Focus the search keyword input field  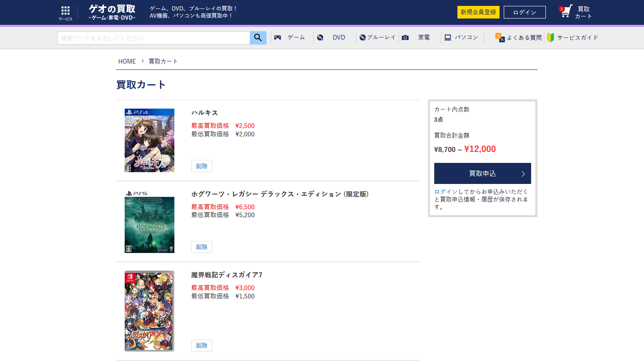tap(154, 38)
